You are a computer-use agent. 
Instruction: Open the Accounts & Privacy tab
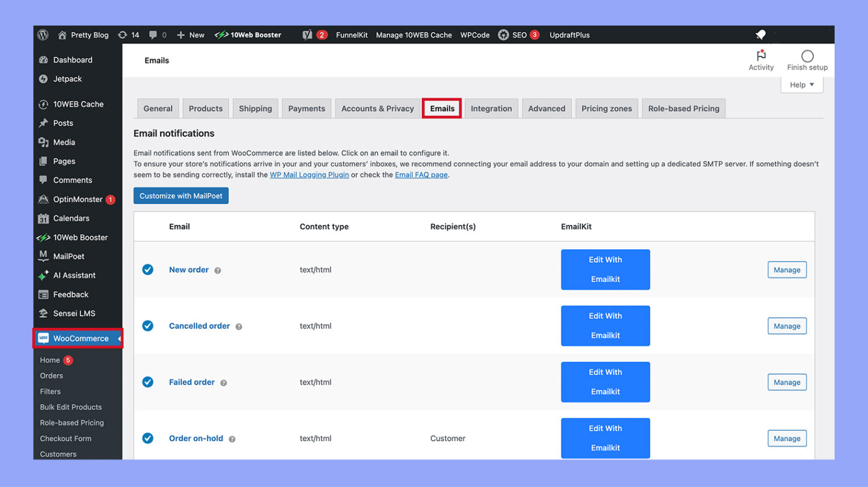point(377,108)
